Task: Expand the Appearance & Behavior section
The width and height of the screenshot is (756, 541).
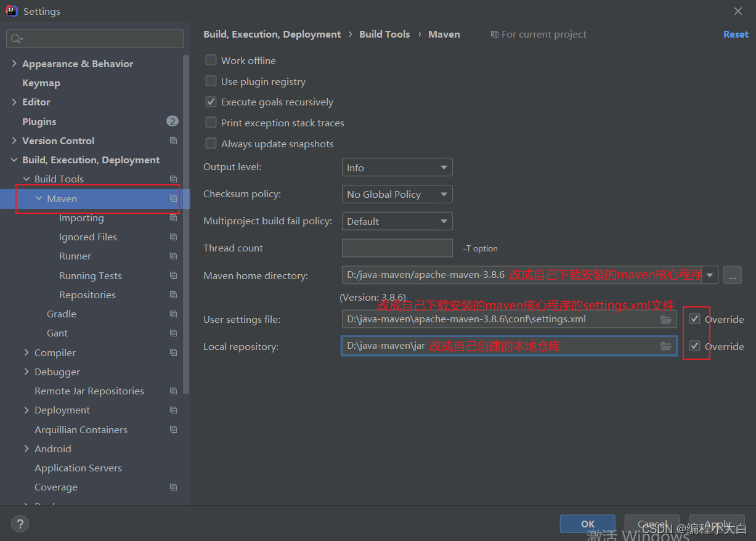Action: 14,63
